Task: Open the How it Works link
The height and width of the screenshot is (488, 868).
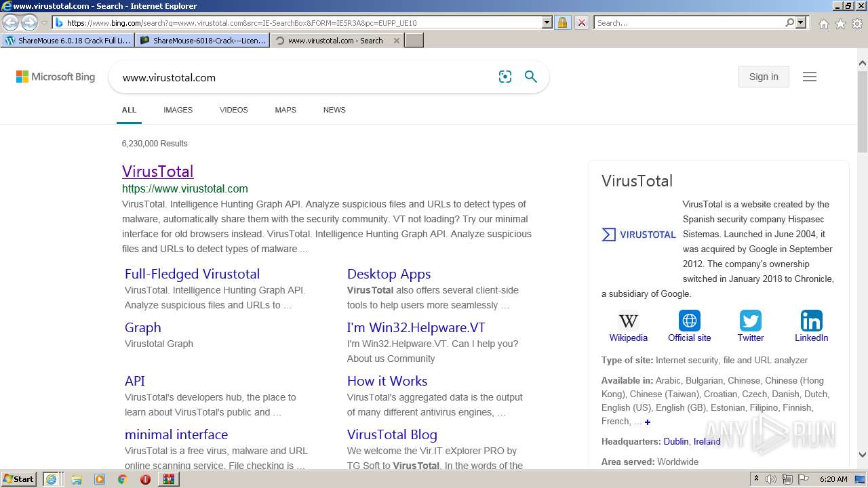Action: click(387, 381)
